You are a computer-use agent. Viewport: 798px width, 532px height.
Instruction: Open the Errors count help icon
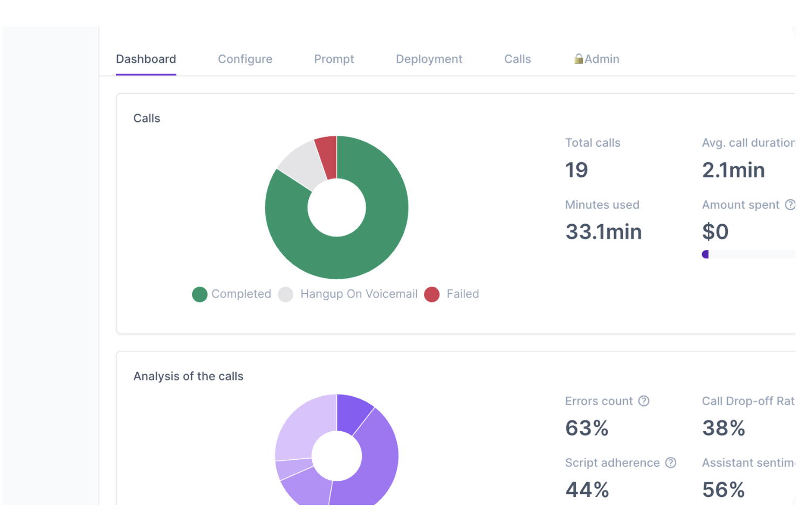click(x=644, y=400)
